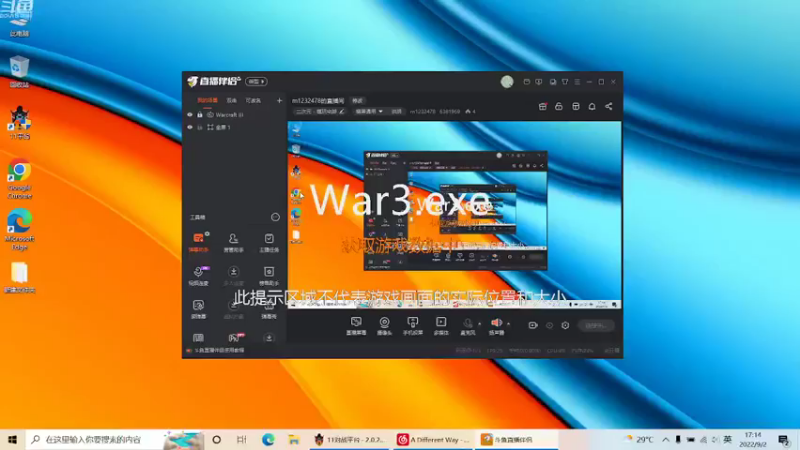Open the bottom-left toolbox grid tool

point(198,338)
